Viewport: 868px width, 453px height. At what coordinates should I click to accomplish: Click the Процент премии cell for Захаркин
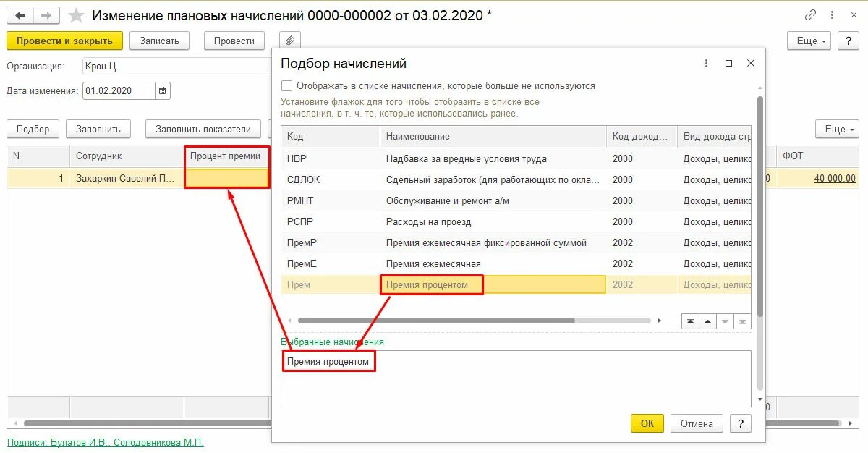pyautogui.click(x=227, y=178)
